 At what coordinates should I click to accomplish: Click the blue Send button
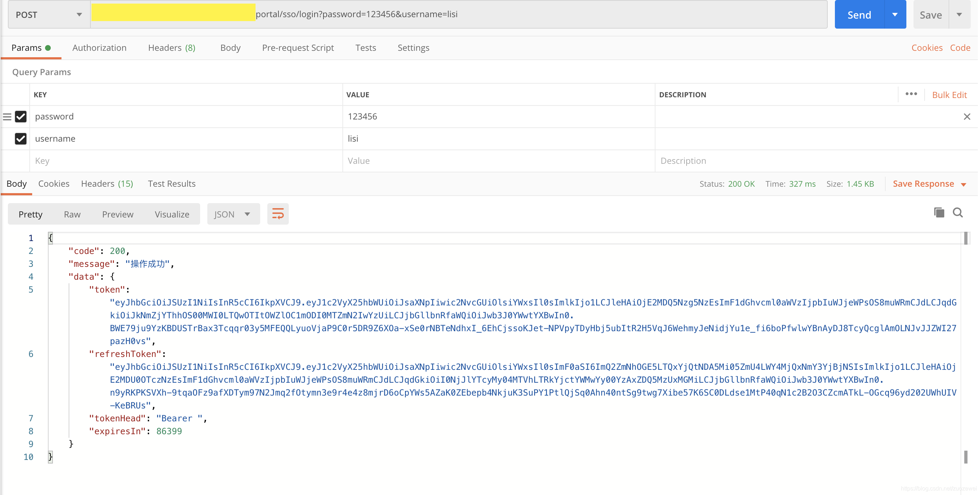(859, 14)
